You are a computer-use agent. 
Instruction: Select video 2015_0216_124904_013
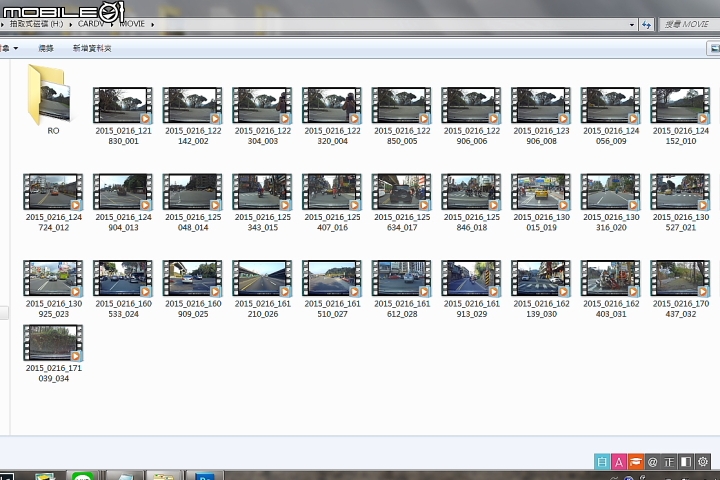tap(123, 203)
